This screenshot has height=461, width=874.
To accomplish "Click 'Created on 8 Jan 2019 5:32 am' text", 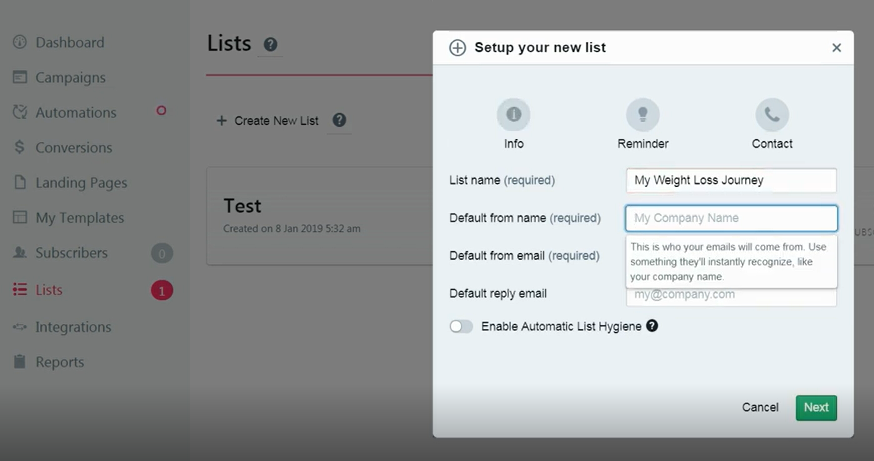I will pyautogui.click(x=292, y=229).
